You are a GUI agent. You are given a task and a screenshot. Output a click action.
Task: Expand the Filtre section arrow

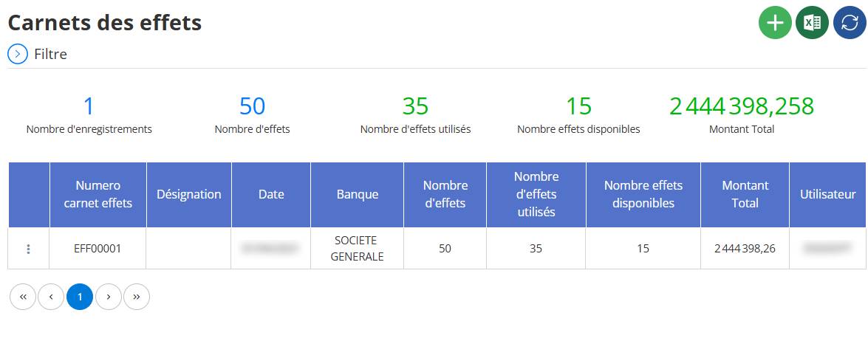pos(18,54)
